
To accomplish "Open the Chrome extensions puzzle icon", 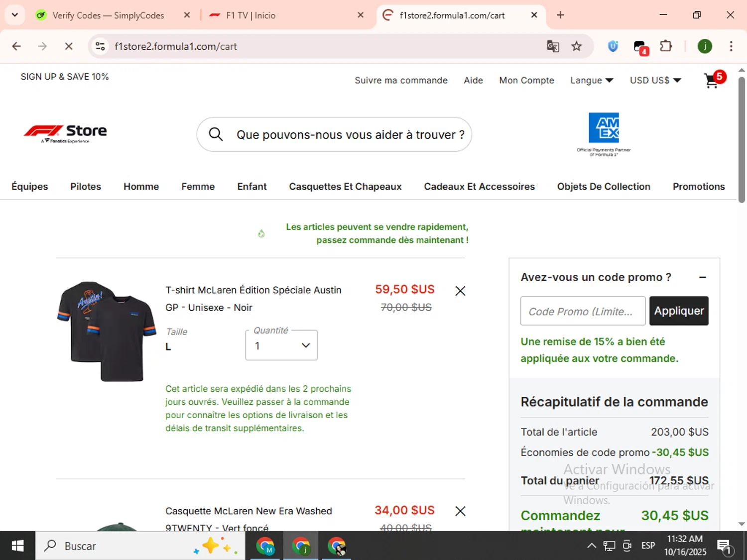I will (666, 46).
